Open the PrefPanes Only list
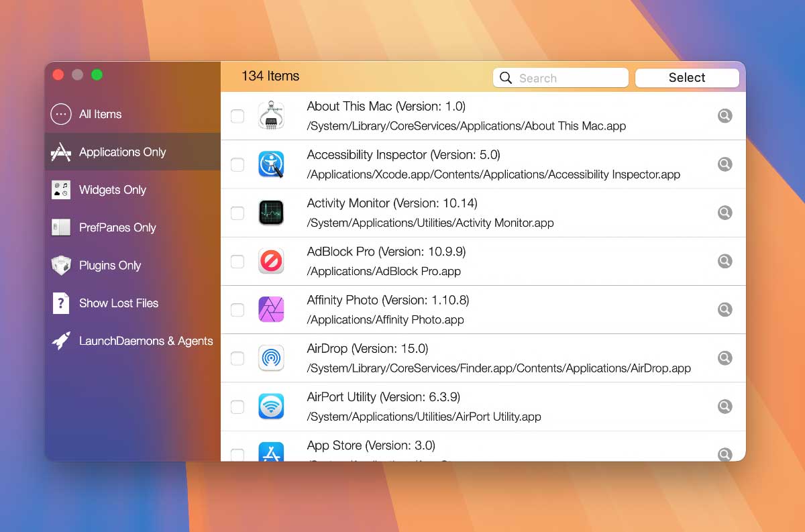Viewport: 805px width, 532px height. (133, 227)
